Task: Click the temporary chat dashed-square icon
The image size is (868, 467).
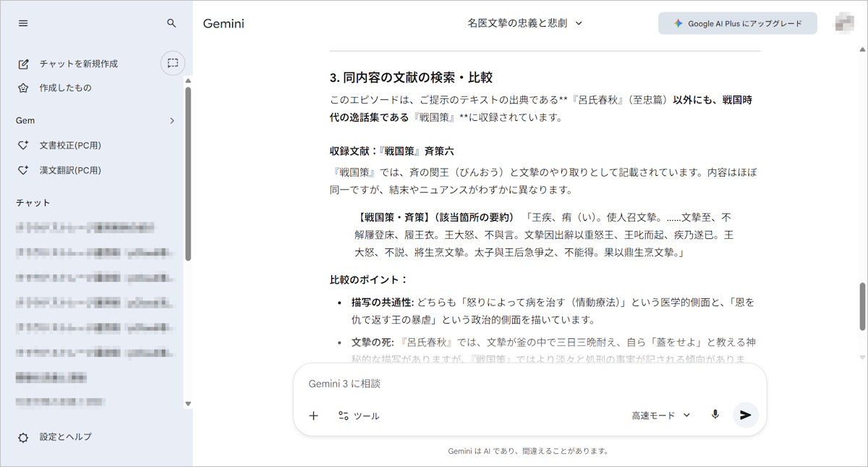Action: [173, 63]
